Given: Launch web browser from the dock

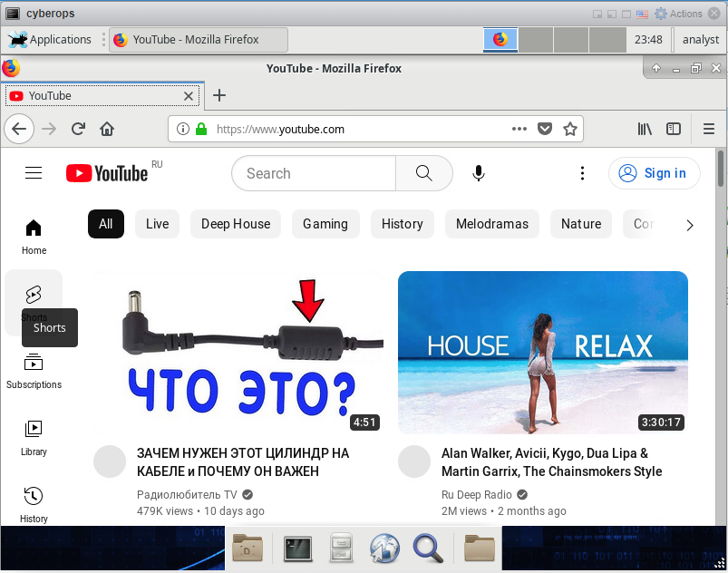Looking at the screenshot, I should point(384,548).
